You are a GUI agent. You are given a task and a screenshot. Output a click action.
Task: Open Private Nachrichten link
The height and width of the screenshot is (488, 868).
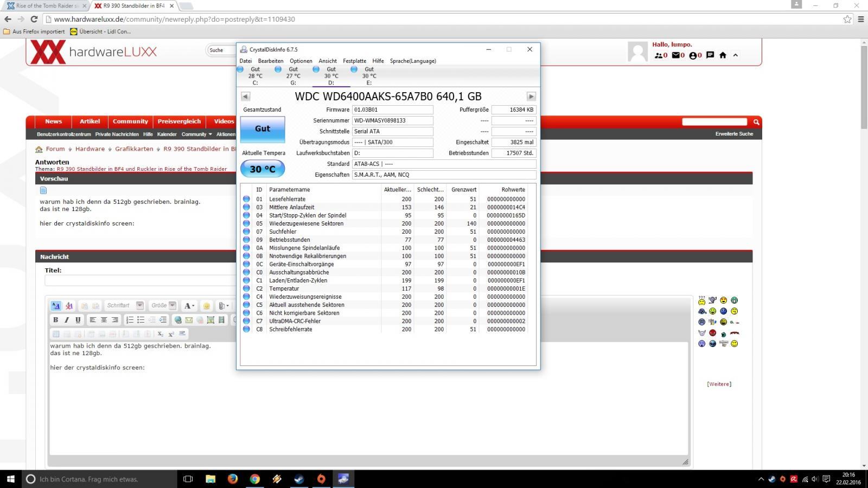click(x=117, y=134)
